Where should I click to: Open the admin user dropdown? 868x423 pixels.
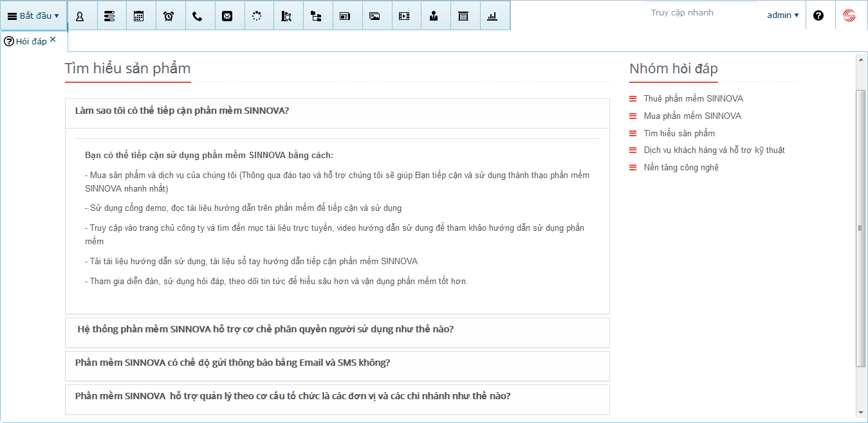pos(783,15)
